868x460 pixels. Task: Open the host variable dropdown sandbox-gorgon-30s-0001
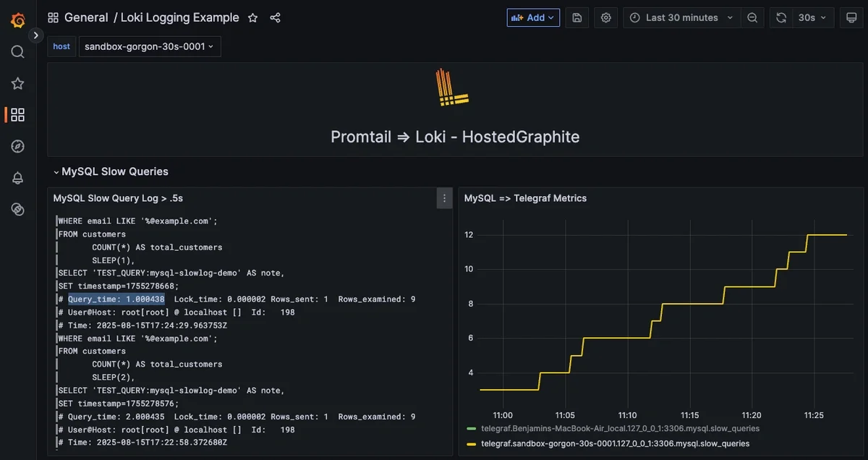[x=150, y=46]
